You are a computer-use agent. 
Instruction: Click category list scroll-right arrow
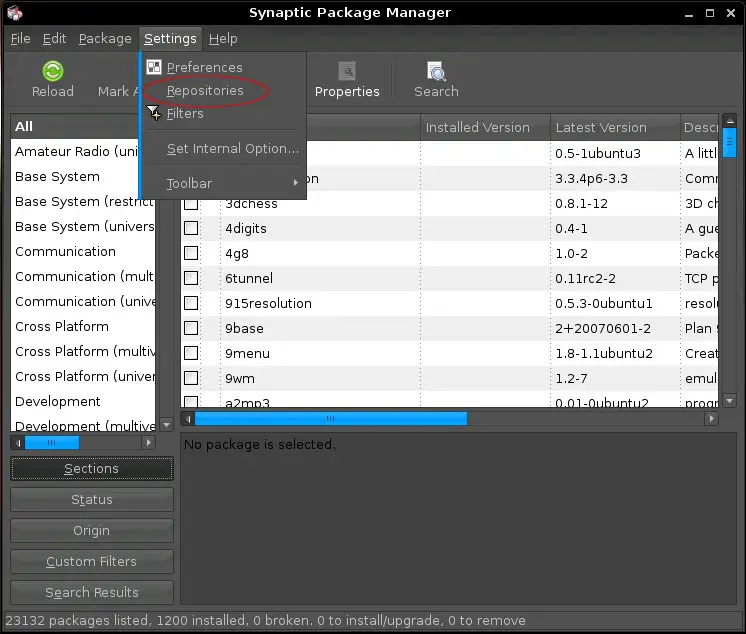coord(148,443)
